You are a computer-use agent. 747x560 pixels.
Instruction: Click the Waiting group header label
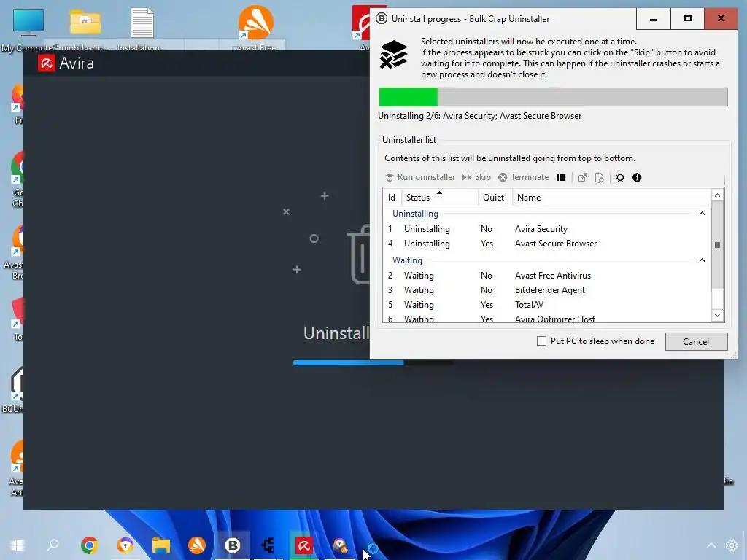(x=407, y=260)
